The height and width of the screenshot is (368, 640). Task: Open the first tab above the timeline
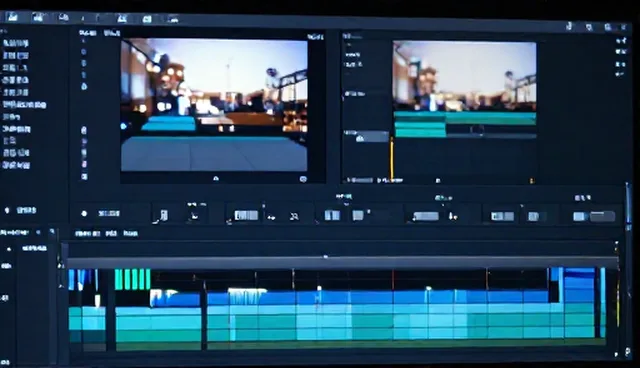[x=87, y=234]
